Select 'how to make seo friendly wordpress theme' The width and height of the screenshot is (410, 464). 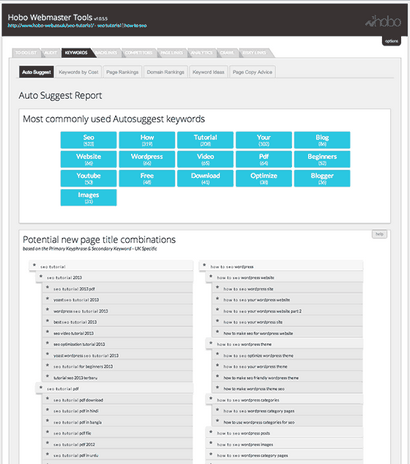point(288,377)
